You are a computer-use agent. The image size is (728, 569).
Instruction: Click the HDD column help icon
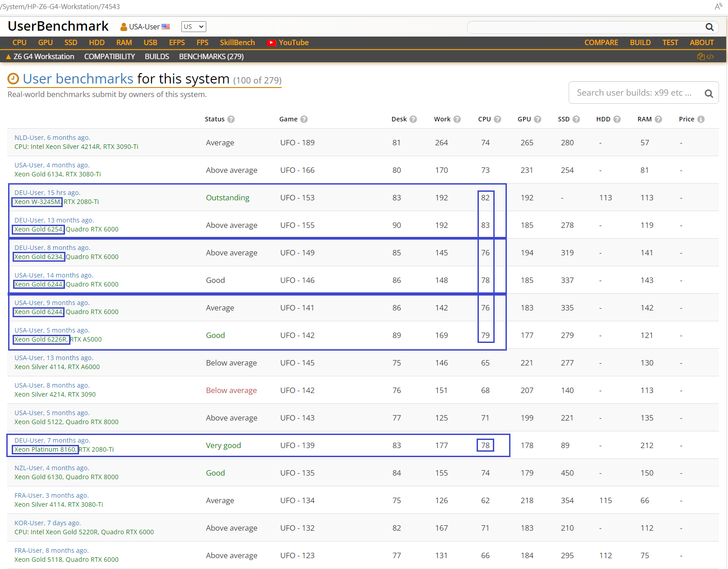tap(617, 119)
